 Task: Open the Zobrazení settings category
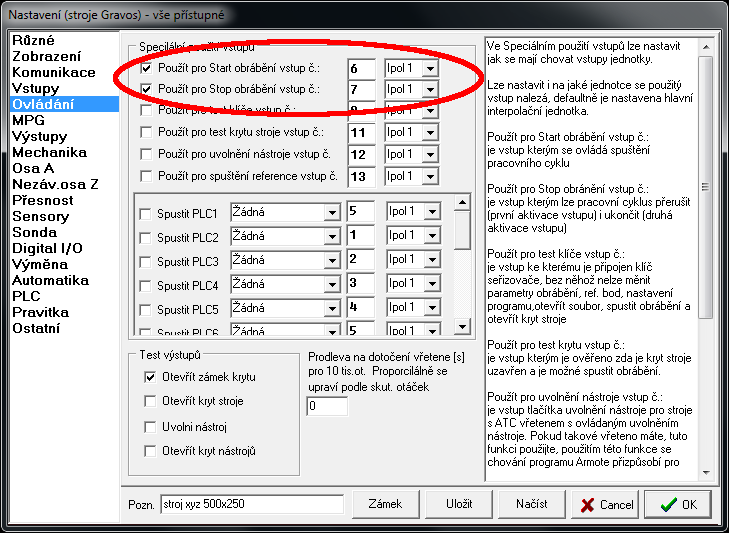click(46, 56)
